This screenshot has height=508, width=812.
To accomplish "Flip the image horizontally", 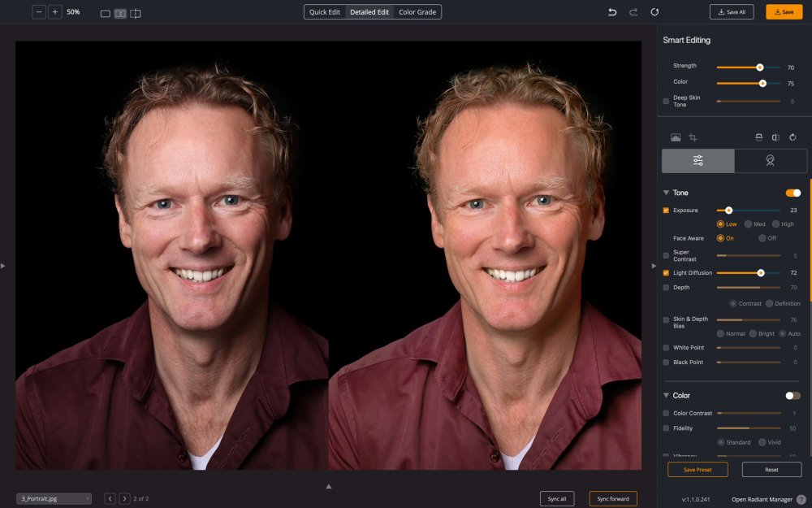I will pyautogui.click(x=775, y=137).
